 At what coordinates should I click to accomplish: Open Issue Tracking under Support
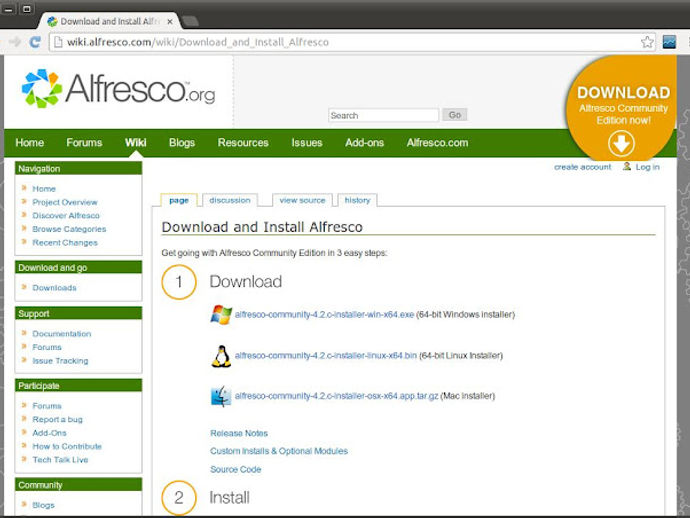60,361
